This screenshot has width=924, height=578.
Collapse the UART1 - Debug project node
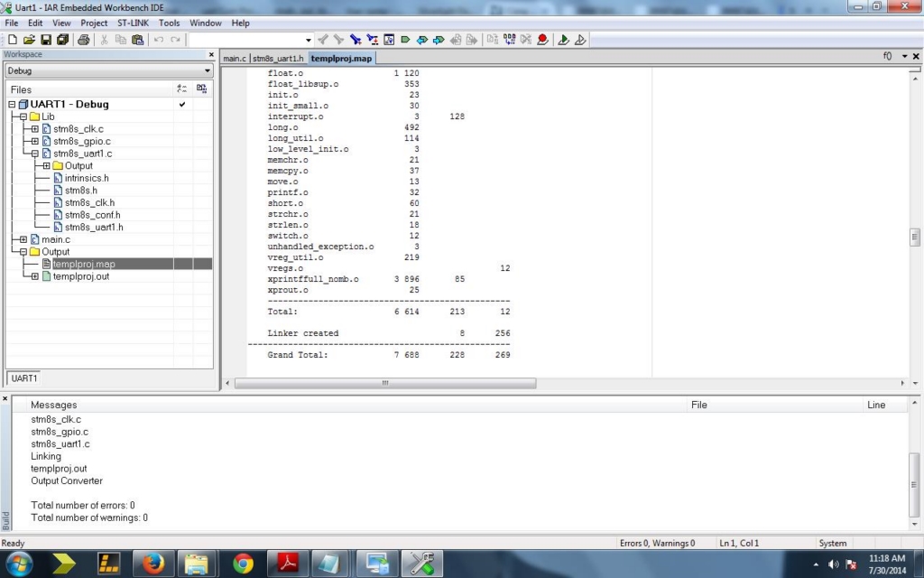coord(12,105)
